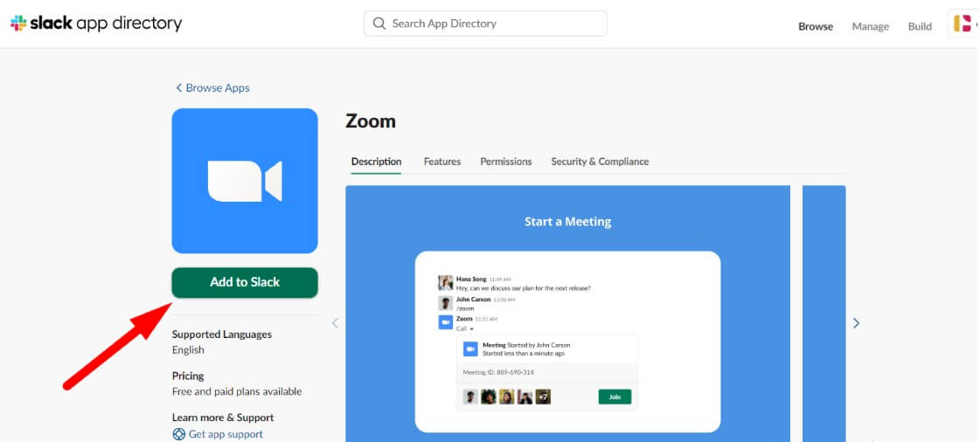This screenshot has height=442, width=980.
Task: Click the Call dropdown in preview
Action: pyautogui.click(x=465, y=328)
